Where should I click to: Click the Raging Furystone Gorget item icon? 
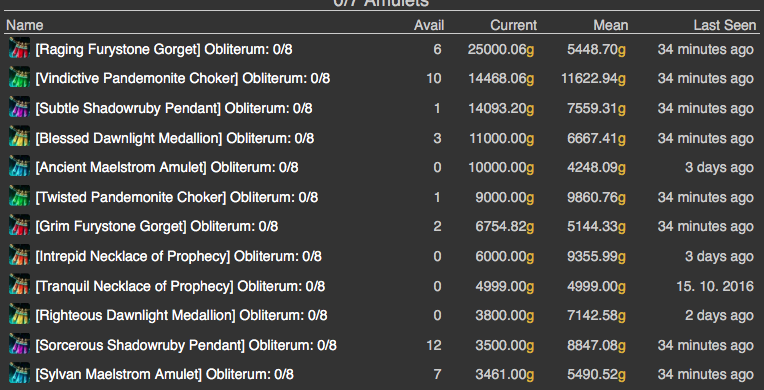[19, 48]
